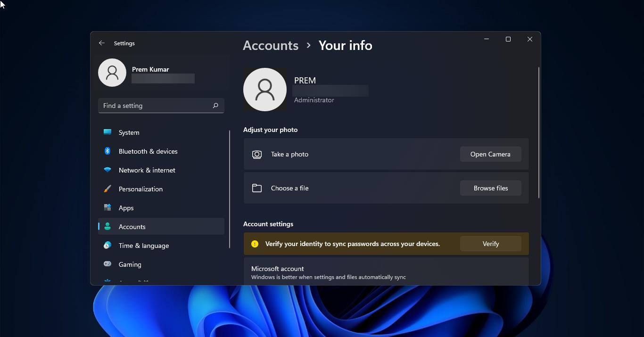Click the camera icon beside Take a photo

click(x=257, y=154)
